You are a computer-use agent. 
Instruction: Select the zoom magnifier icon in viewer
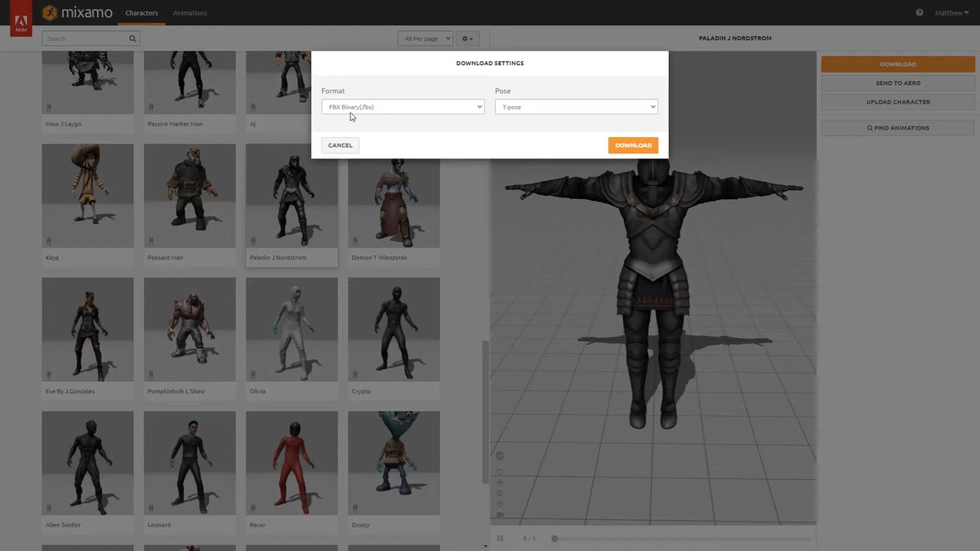(x=500, y=493)
